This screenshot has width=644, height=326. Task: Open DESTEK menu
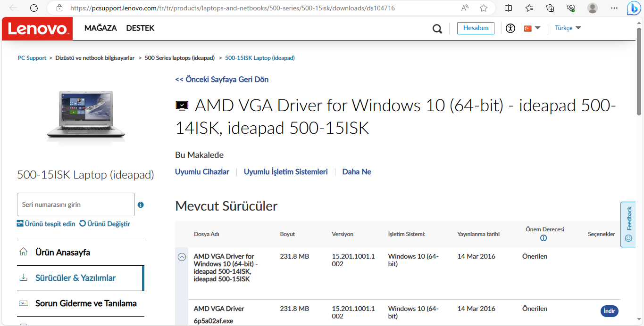click(140, 28)
